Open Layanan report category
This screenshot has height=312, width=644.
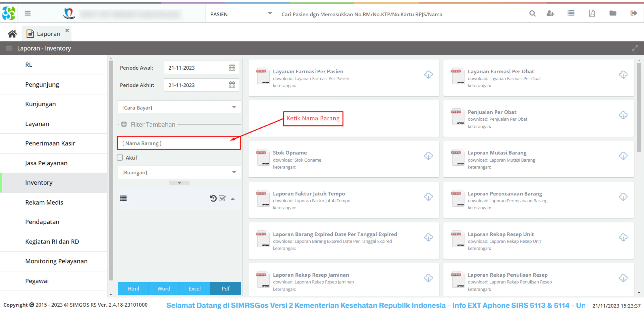[x=54, y=124]
